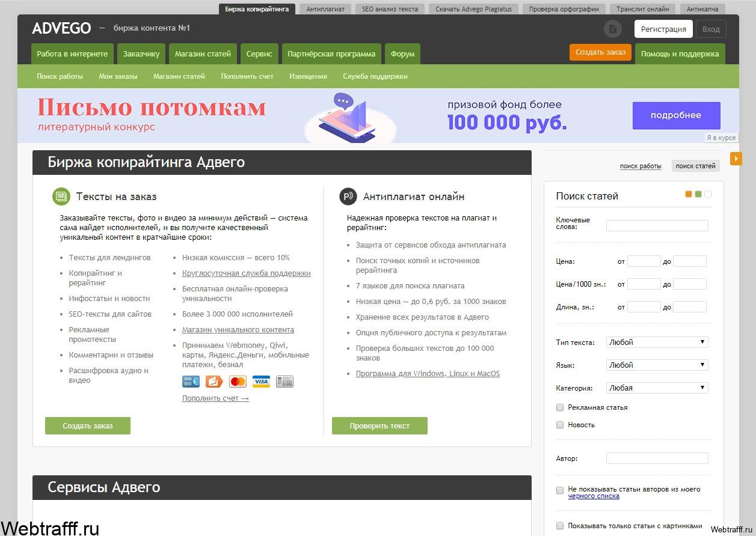Image resolution: width=756 pixels, height=536 pixels.
Task: Open Помощь и поддержка menu
Action: pos(680,54)
